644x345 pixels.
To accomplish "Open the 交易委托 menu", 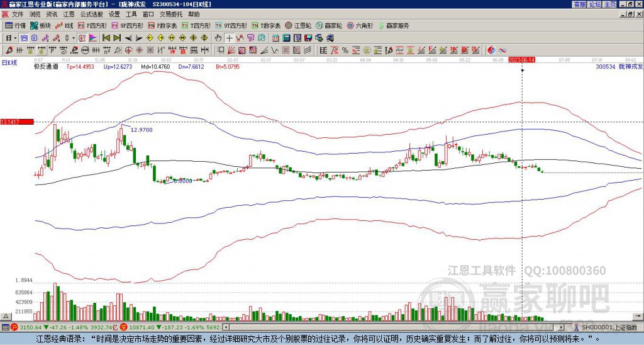I will pos(171,14).
